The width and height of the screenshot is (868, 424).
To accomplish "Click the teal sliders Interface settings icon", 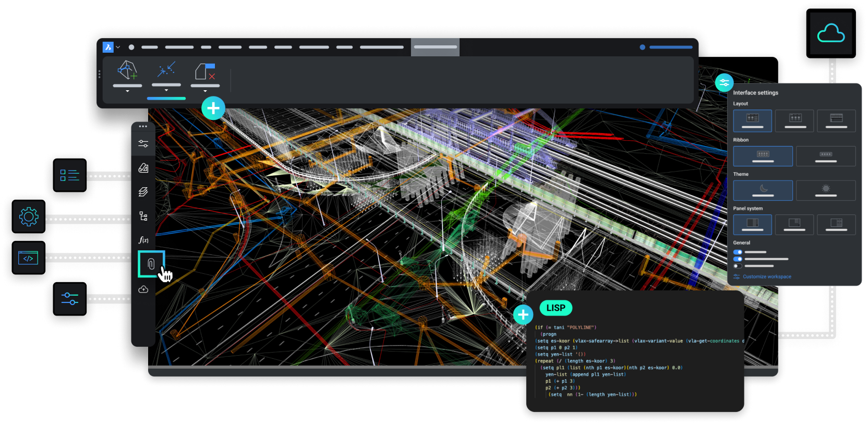I will 724,82.
